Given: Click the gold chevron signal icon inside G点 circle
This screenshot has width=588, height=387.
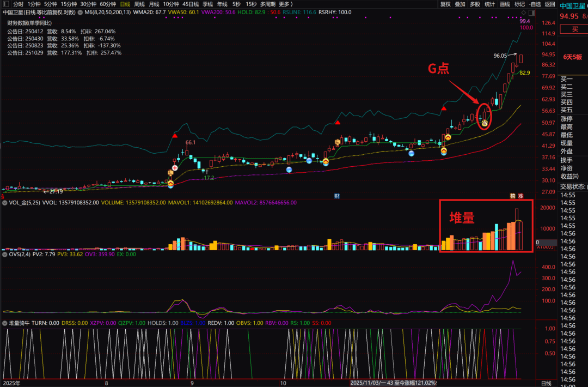Looking at the screenshot, I should (x=484, y=123).
